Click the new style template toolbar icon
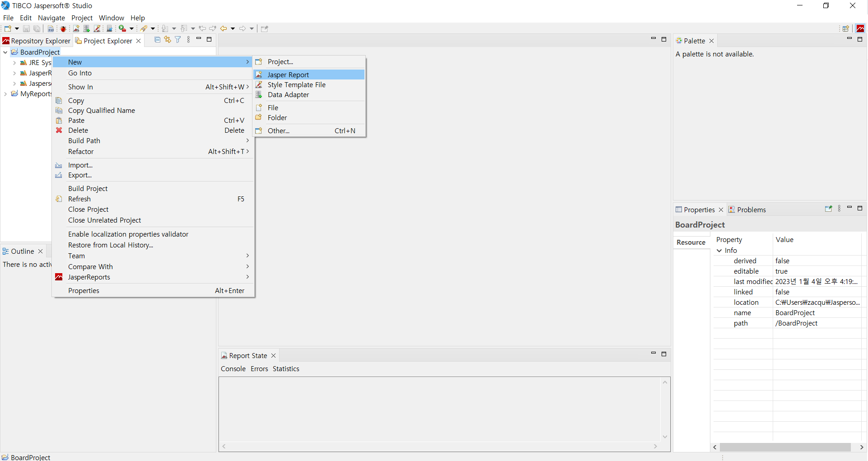Viewport: 868px width, 461px height. (x=97, y=28)
